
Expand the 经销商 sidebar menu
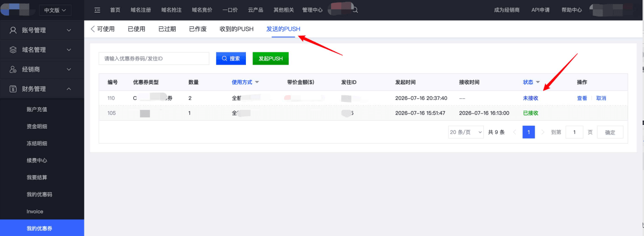69,69
